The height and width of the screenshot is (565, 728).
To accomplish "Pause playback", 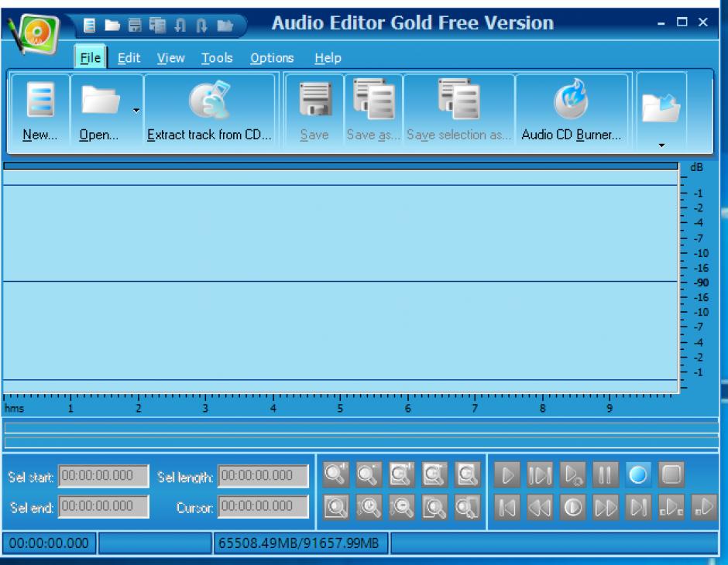I will (606, 474).
